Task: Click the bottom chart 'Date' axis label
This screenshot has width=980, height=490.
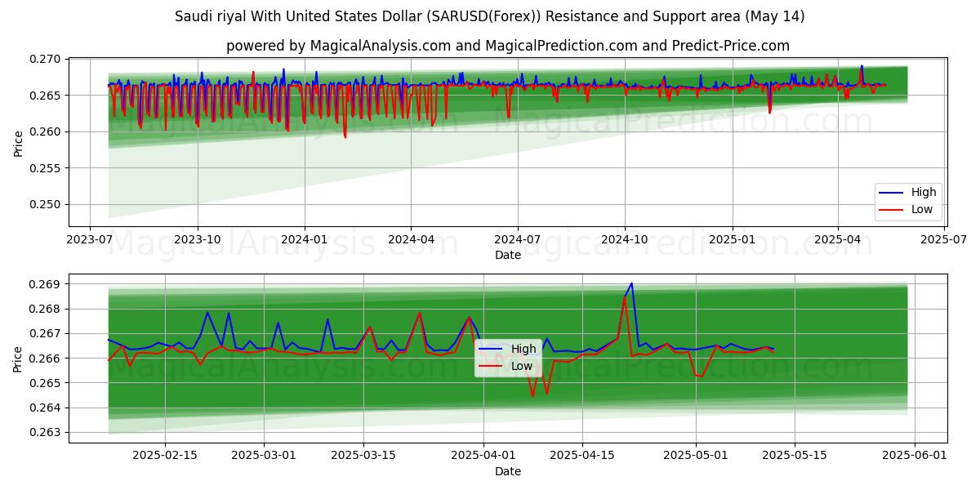Action: pyautogui.click(x=508, y=471)
